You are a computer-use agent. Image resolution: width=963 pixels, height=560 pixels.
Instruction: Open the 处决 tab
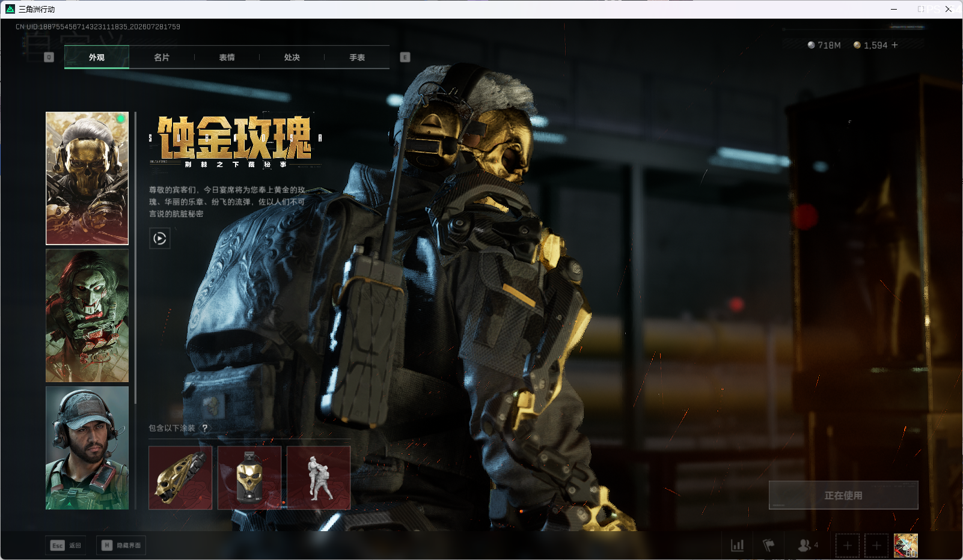[x=292, y=57]
